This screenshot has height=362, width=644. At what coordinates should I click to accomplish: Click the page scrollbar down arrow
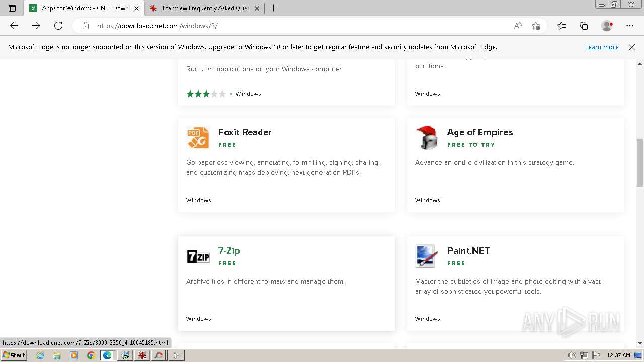(640, 343)
